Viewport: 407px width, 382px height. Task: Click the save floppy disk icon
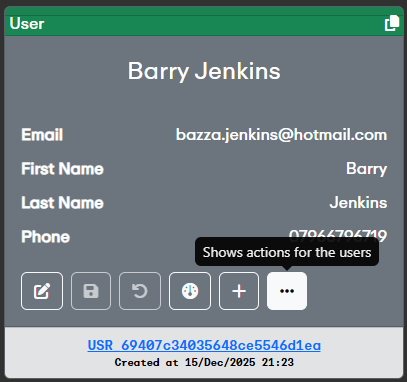point(91,291)
